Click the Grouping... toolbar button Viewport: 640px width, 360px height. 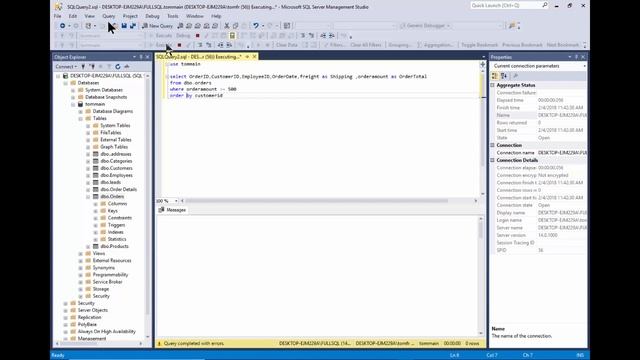click(400, 45)
